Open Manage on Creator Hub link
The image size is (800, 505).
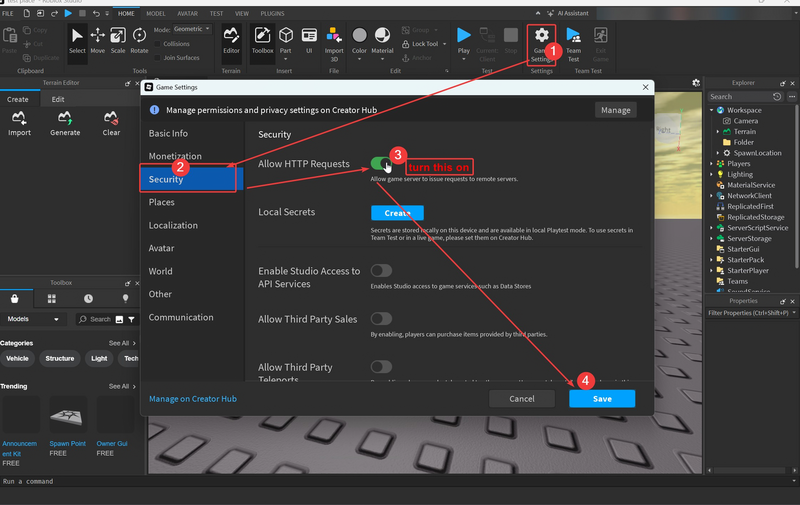(x=193, y=399)
